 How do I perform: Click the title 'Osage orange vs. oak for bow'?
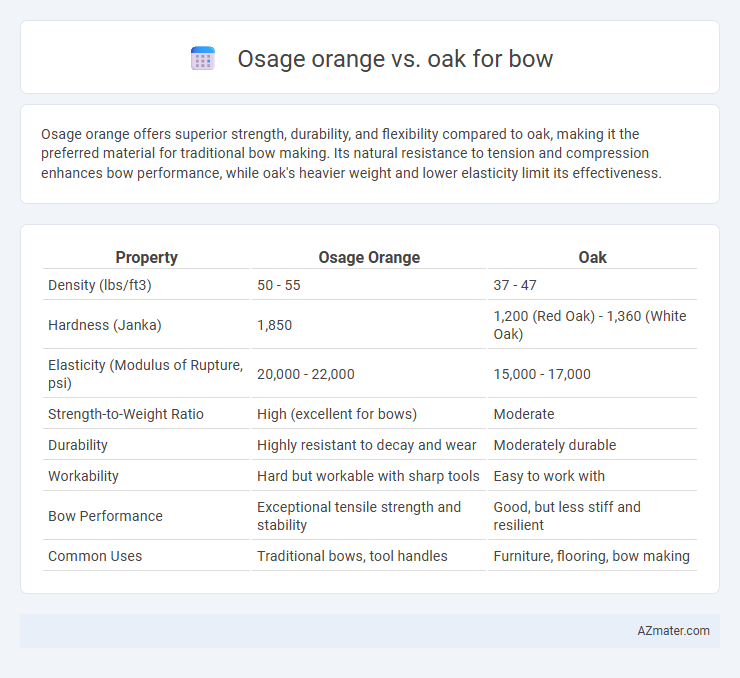(x=395, y=59)
